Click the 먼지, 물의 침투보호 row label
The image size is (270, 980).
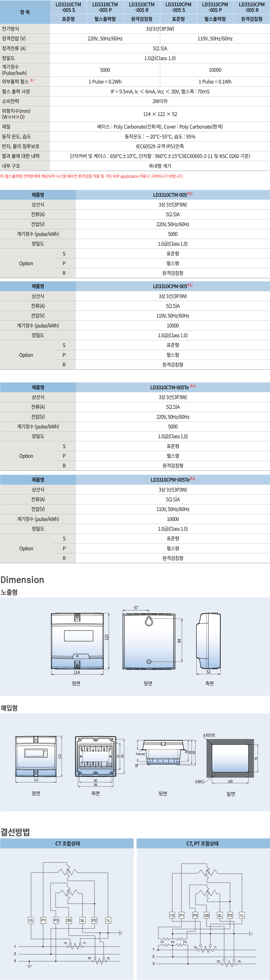coord(21,146)
